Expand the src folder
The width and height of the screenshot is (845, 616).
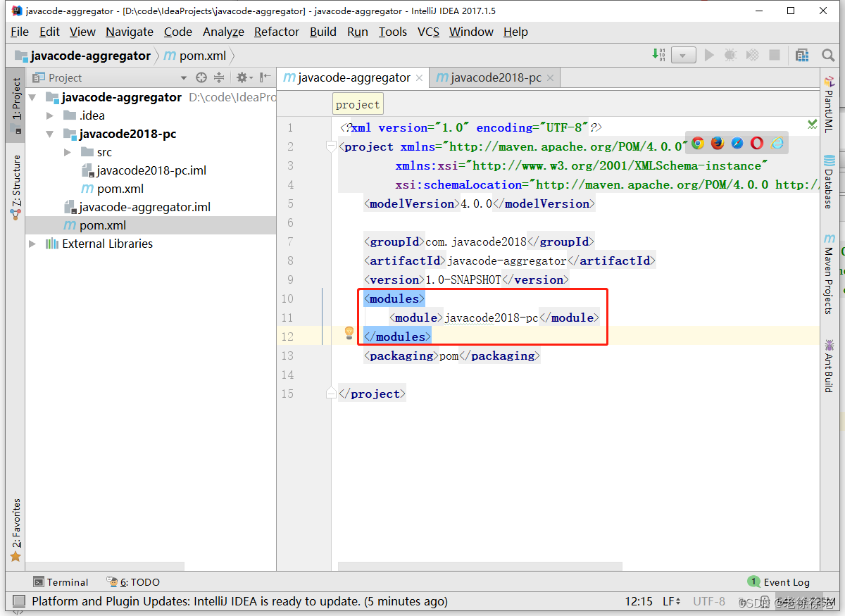click(68, 152)
